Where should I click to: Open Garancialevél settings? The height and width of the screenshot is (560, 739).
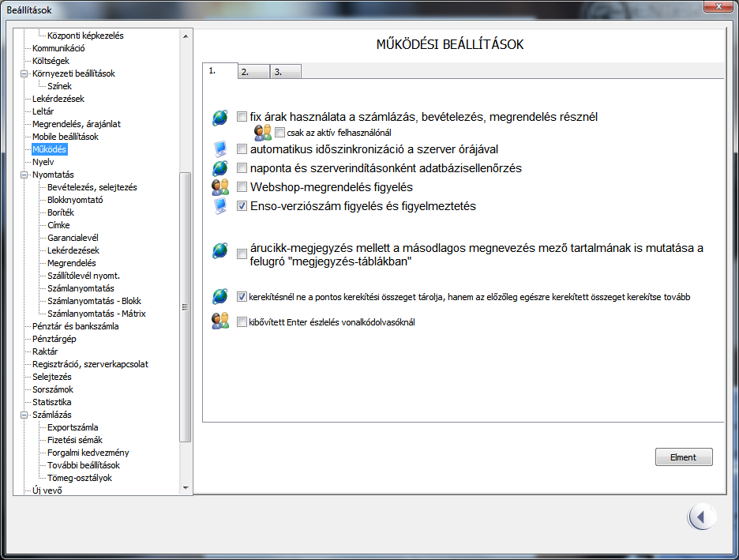coord(73,238)
